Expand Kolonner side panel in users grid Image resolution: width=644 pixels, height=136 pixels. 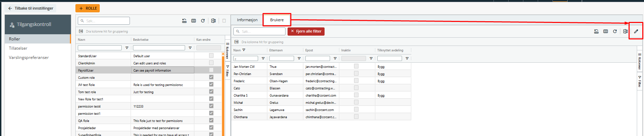point(640,61)
